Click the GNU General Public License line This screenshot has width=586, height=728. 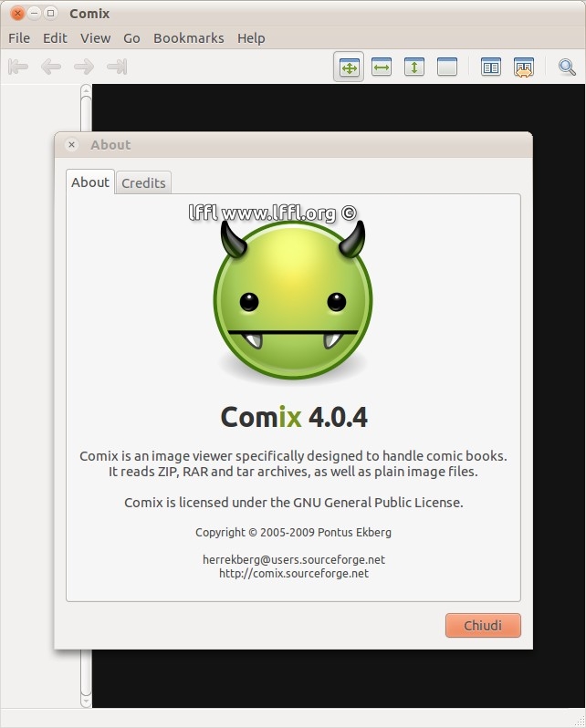(x=293, y=503)
